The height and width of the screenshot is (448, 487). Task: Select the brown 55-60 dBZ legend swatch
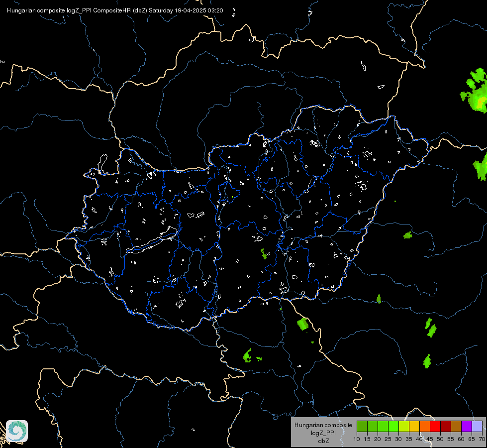click(x=456, y=426)
